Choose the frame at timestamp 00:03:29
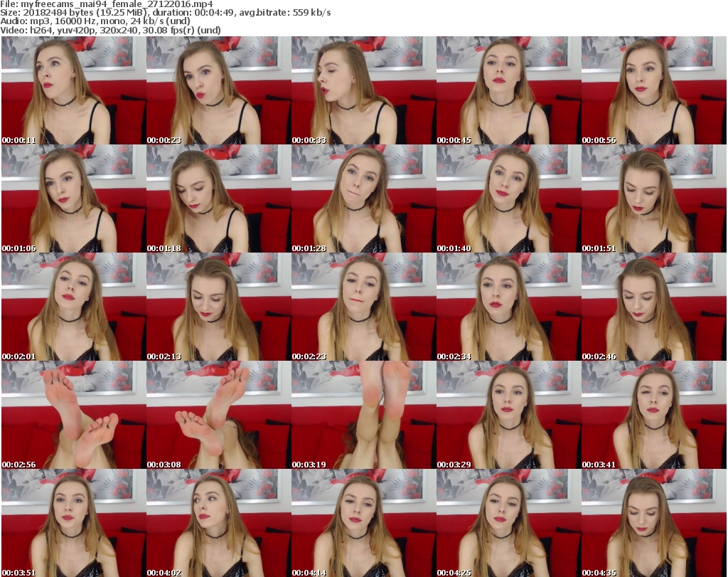Image resolution: width=728 pixels, height=577 pixels. point(509,415)
